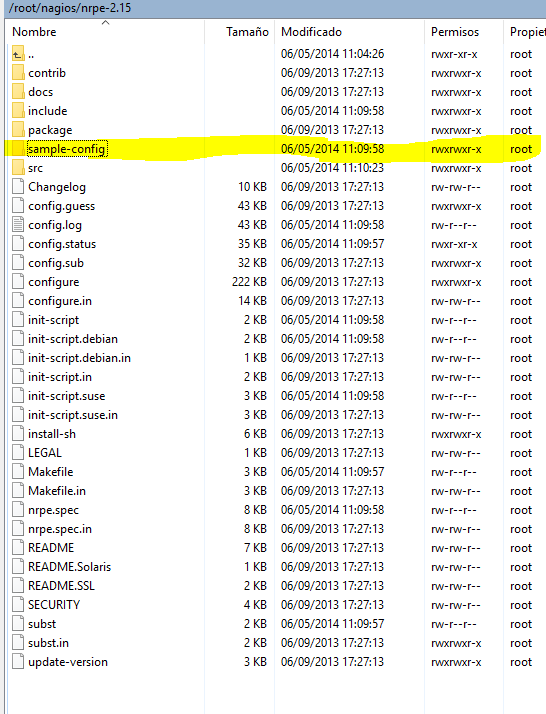
Task: Select the sample-config folder name
Action: pos(67,149)
